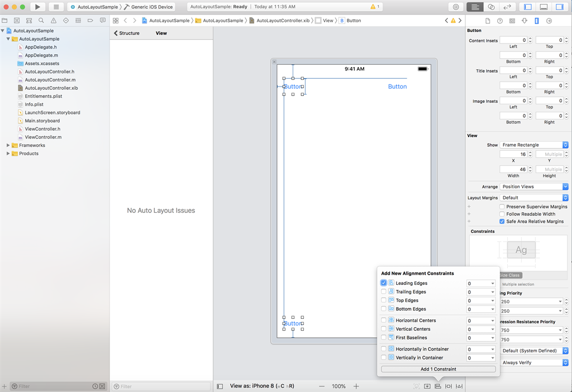
Task: Open the File inspector tab
Action: [x=488, y=21]
